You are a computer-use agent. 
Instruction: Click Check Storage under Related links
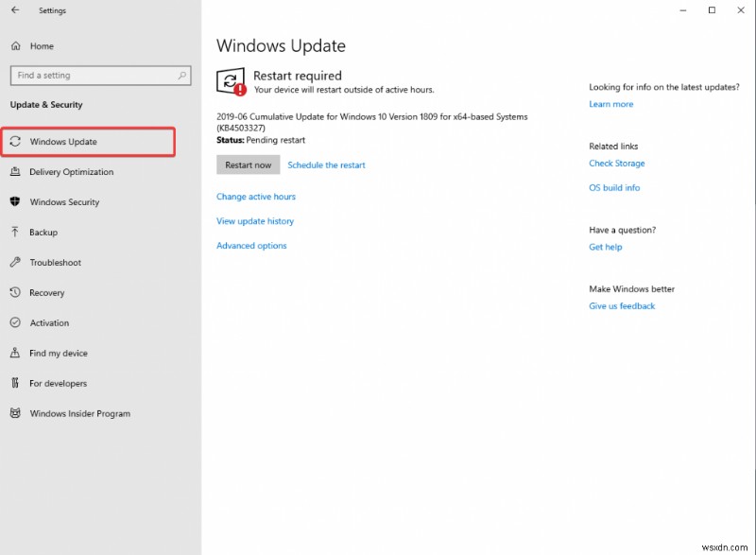pos(616,163)
